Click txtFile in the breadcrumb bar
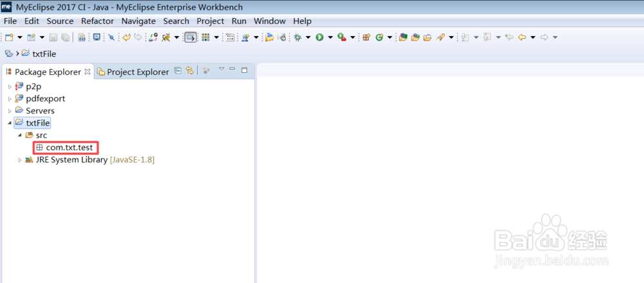 44,54
